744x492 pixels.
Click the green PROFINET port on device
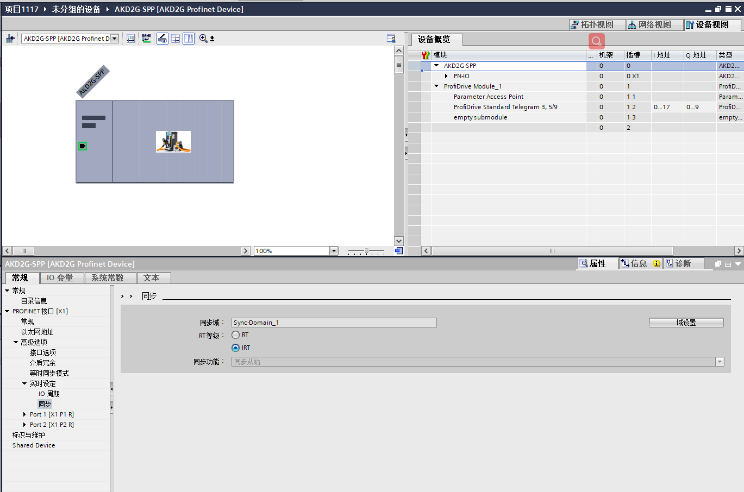pyautogui.click(x=83, y=146)
